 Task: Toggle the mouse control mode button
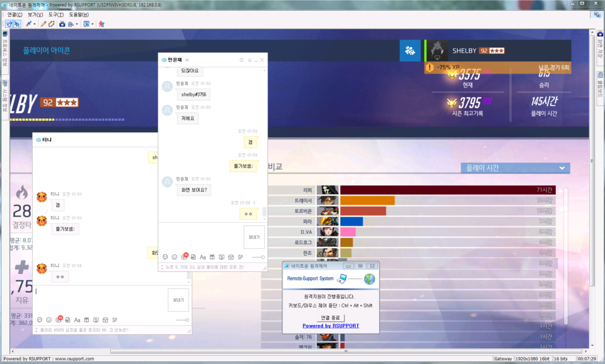(17, 24)
